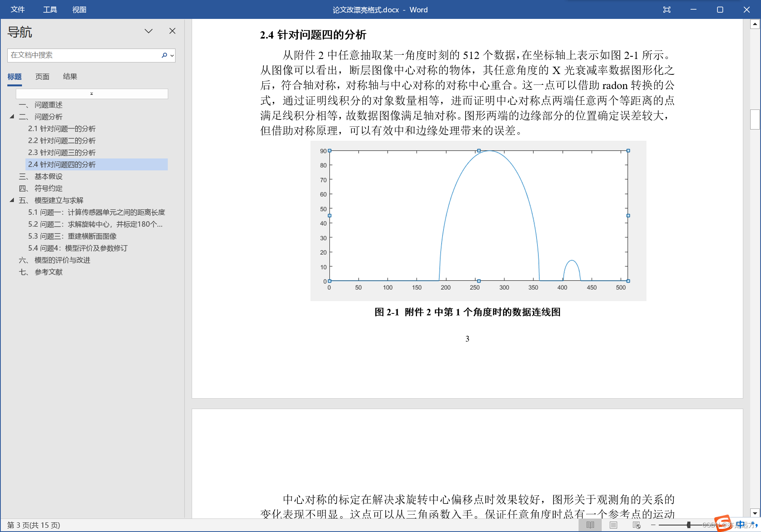
Task: Switch to Print Layout view icon
Action: click(x=613, y=525)
